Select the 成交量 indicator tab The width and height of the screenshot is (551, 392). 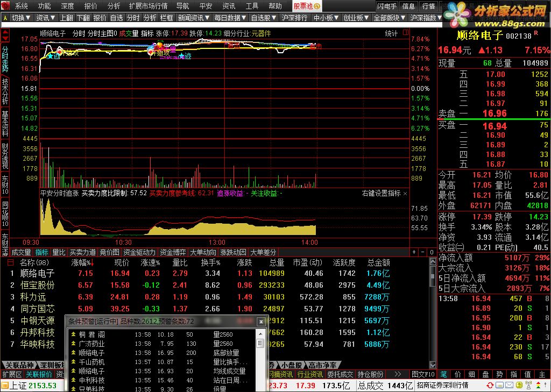(22, 252)
